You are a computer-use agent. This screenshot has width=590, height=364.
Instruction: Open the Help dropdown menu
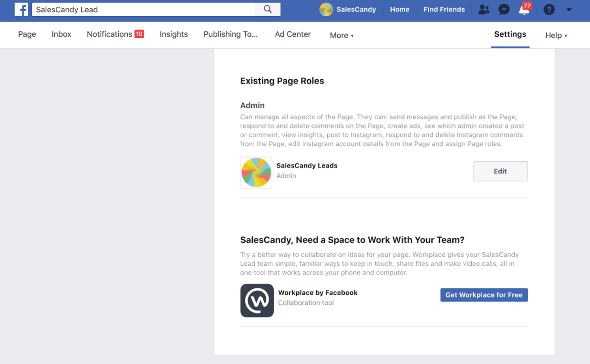click(x=556, y=35)
